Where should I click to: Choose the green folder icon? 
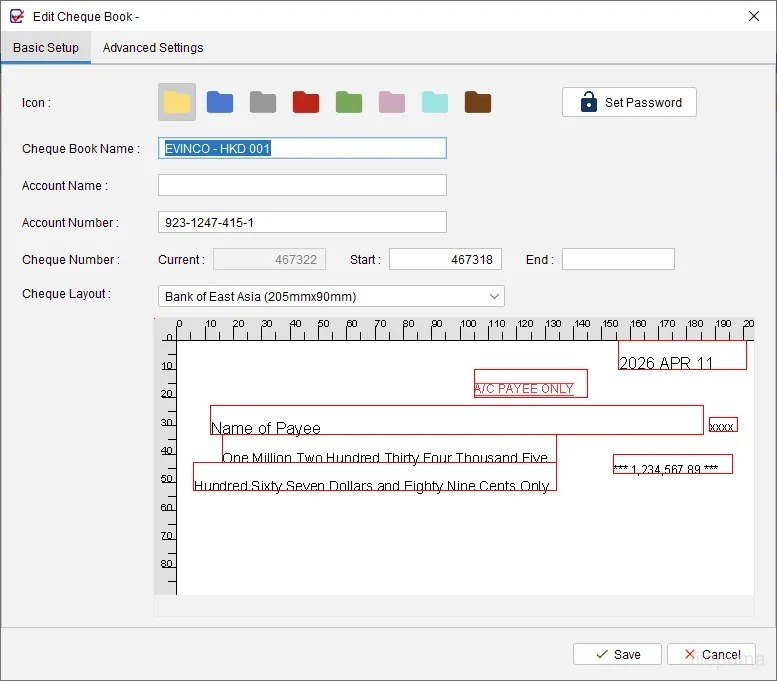click(349, 102)
